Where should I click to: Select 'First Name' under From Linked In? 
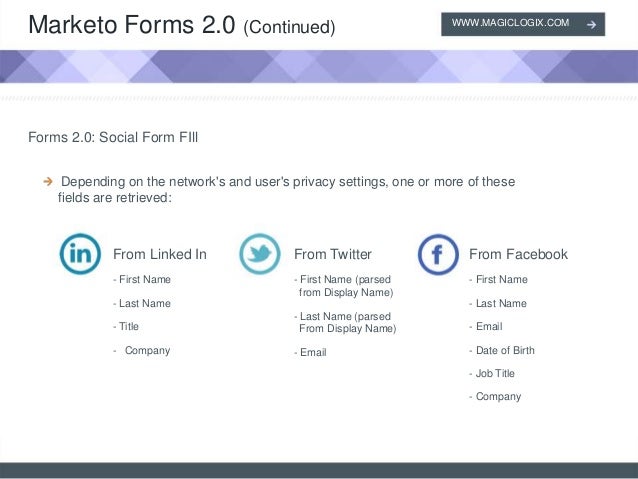tap(145, 279)
